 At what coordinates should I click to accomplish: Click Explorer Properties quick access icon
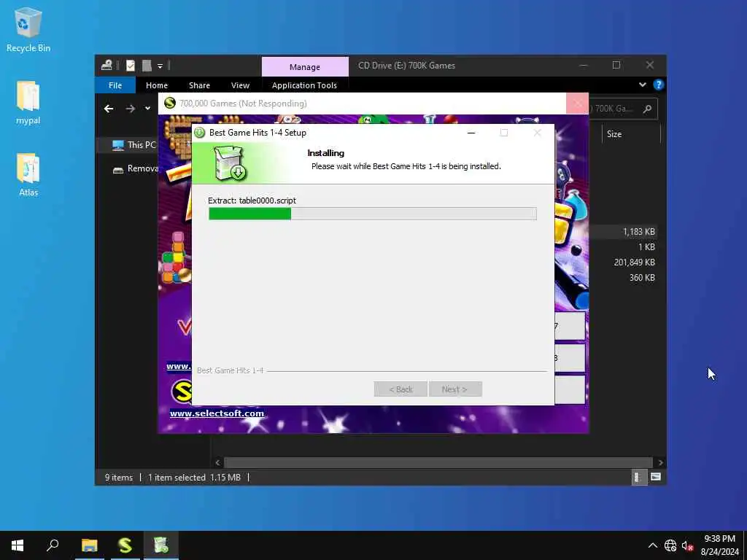131,66
